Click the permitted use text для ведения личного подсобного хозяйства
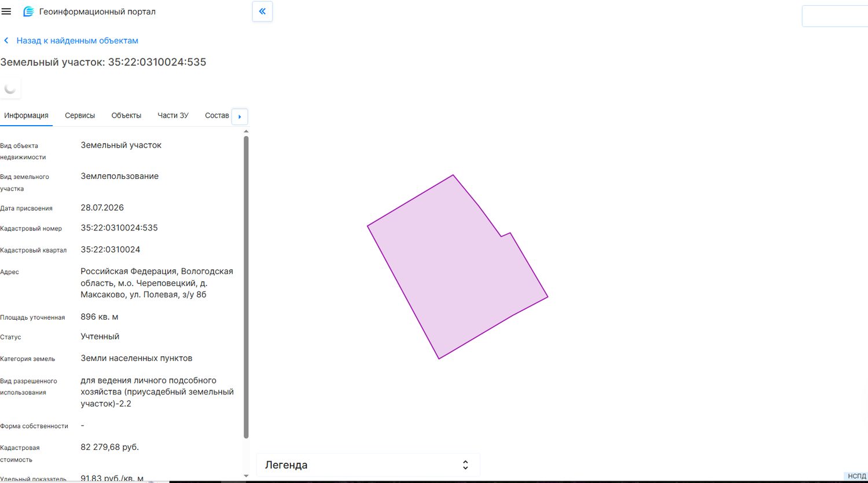 (157, 392)
